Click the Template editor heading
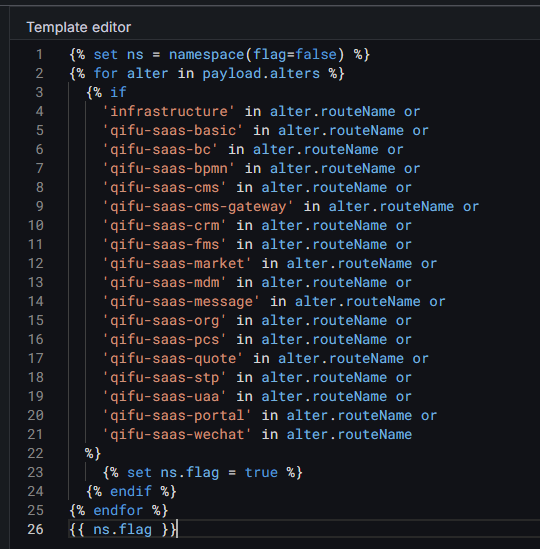This screenshot has width=540, height=549. [79, 27]
